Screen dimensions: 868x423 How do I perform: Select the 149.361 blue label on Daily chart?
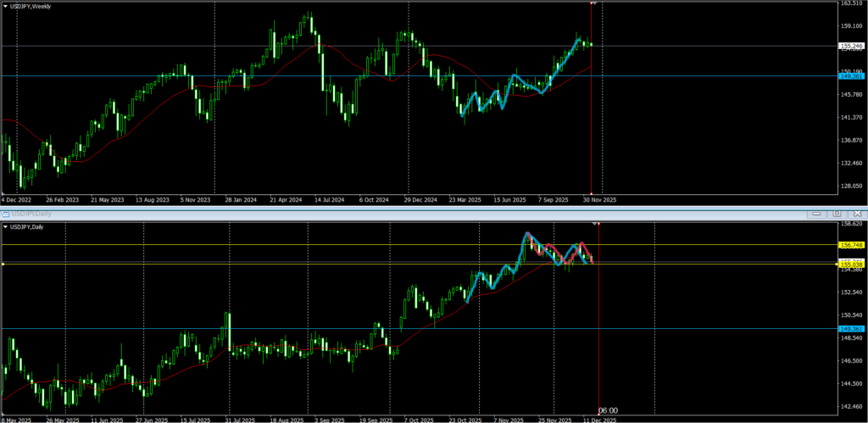click(x=850, y=329)
